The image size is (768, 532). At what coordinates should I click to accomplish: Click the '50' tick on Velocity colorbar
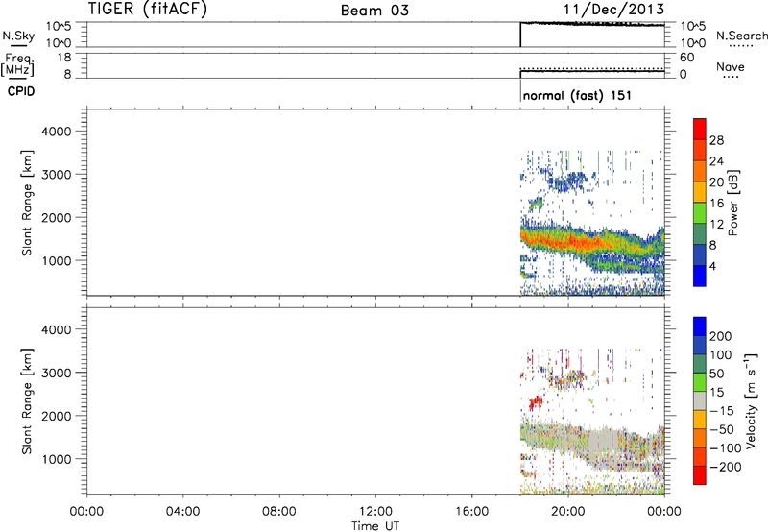coord(716,374)
